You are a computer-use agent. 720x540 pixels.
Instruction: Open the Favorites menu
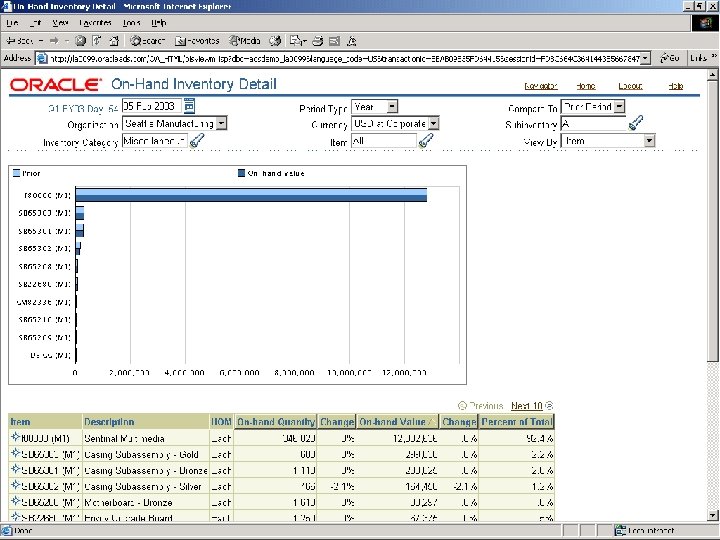[x=96, y=22]
